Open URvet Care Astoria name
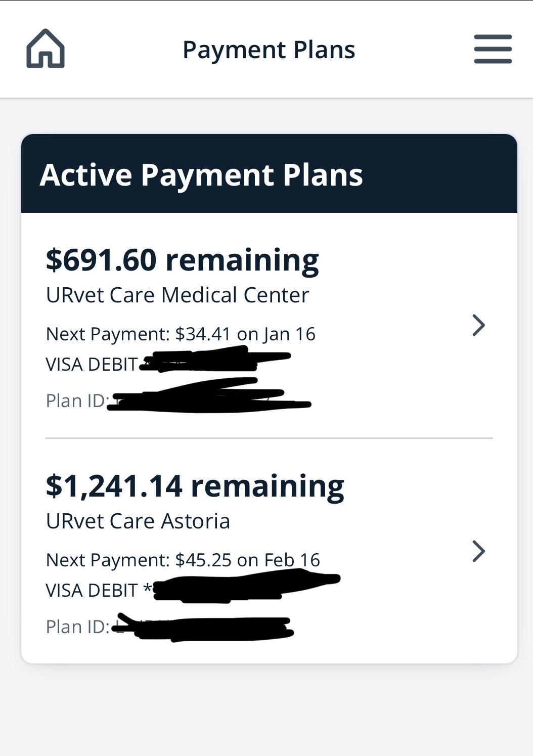 (138, 521)
